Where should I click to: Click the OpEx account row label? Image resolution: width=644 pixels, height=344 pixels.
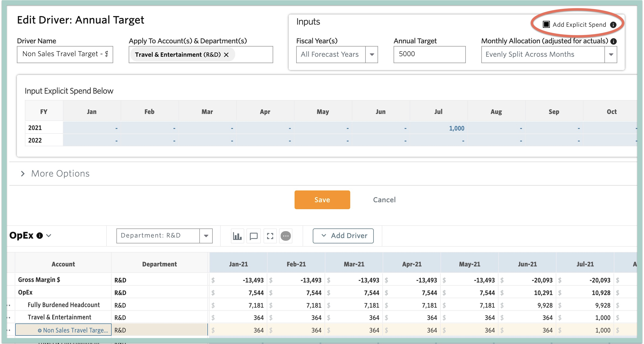pos(25,292)
